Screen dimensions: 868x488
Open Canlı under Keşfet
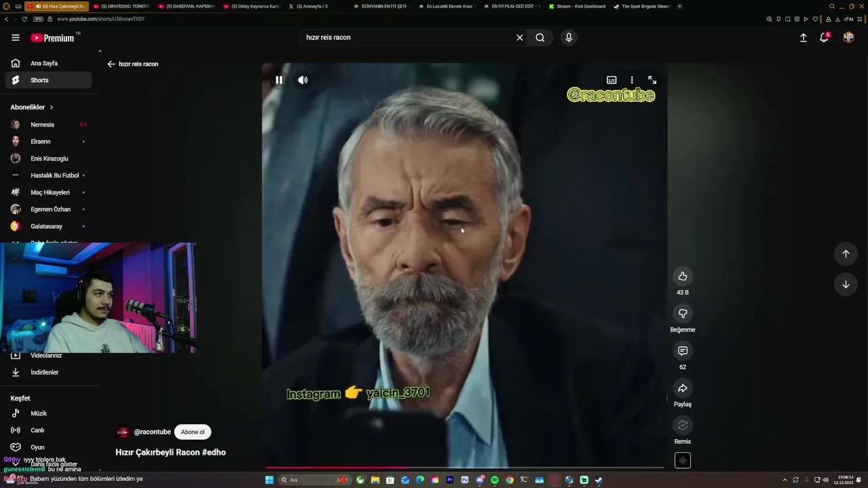48,430
